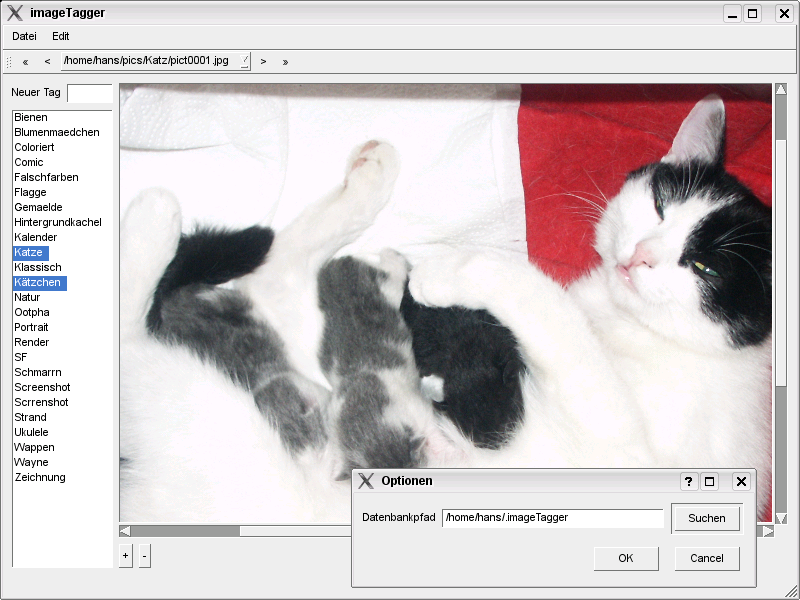Browse for a database path via Suchen
This screenshot has height=600, width=800.
[706, 518]
